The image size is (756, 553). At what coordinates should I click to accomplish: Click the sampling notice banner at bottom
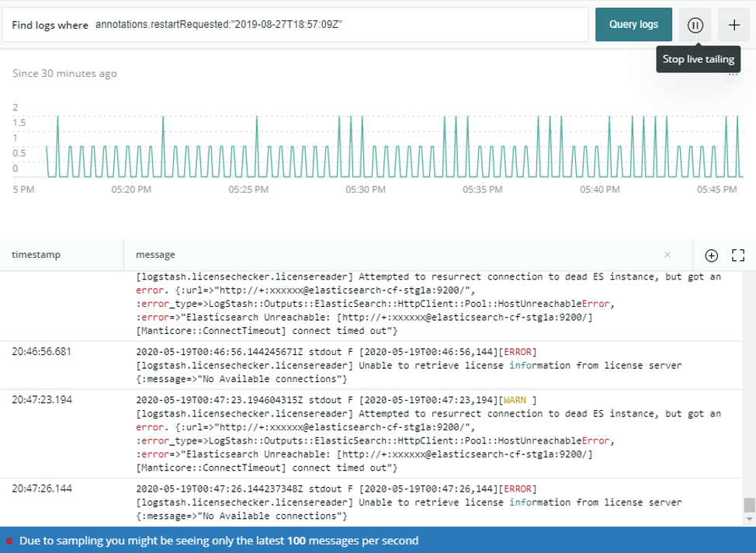coord(378,540)
